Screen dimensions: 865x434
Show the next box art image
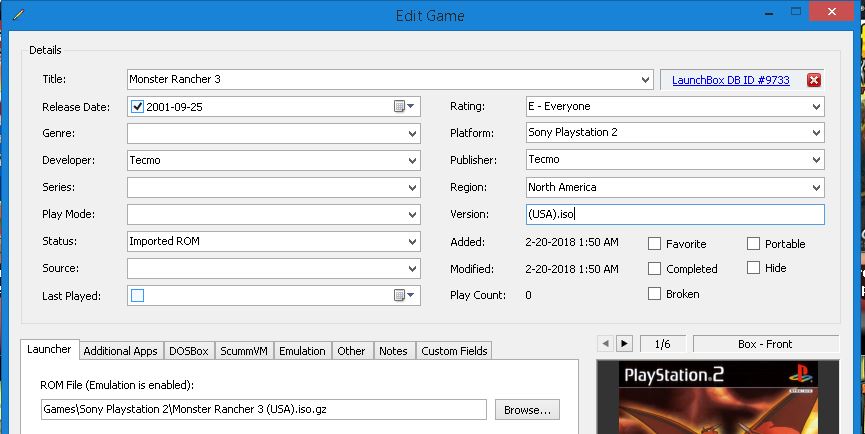[x=623, y=344]
